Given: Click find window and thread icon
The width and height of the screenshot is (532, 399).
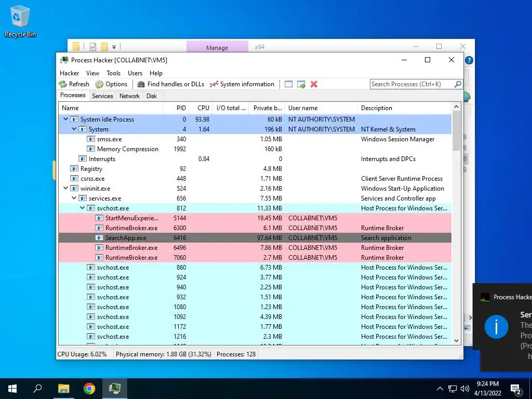Looking at the screenshot, I should 301,84.
